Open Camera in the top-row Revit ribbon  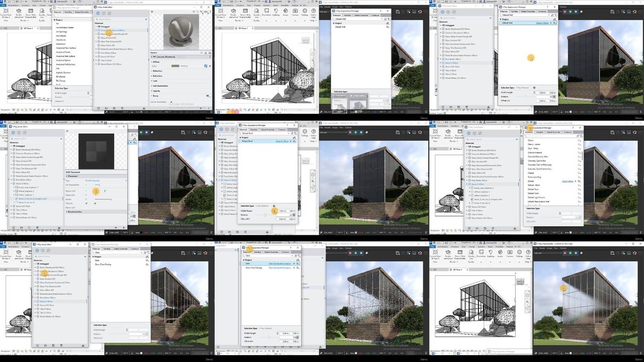coord(295,12)
